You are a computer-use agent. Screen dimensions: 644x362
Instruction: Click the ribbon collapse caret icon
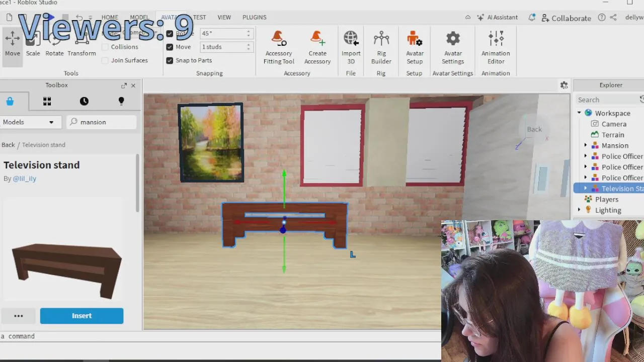pyautogui.click(x=468, y=18)
